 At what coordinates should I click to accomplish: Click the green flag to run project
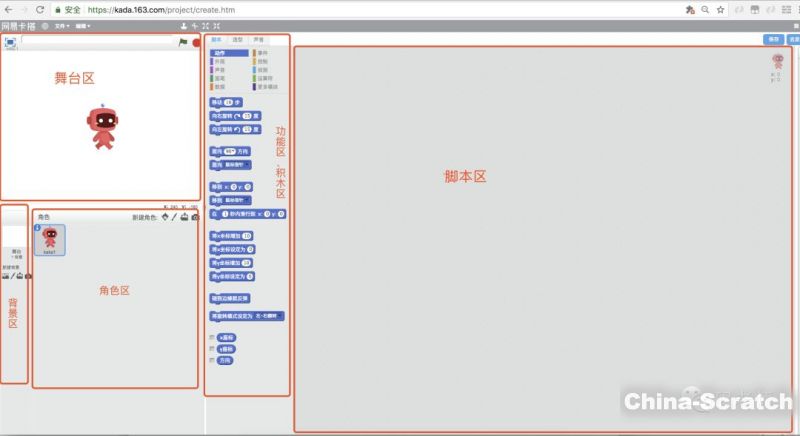[x=183, y=43]
